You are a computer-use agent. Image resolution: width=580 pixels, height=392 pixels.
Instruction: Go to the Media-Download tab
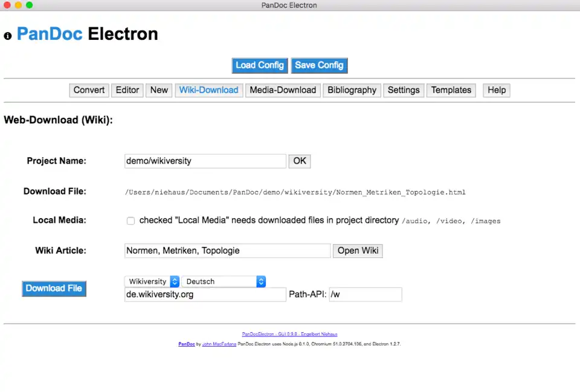click(283, 90)
